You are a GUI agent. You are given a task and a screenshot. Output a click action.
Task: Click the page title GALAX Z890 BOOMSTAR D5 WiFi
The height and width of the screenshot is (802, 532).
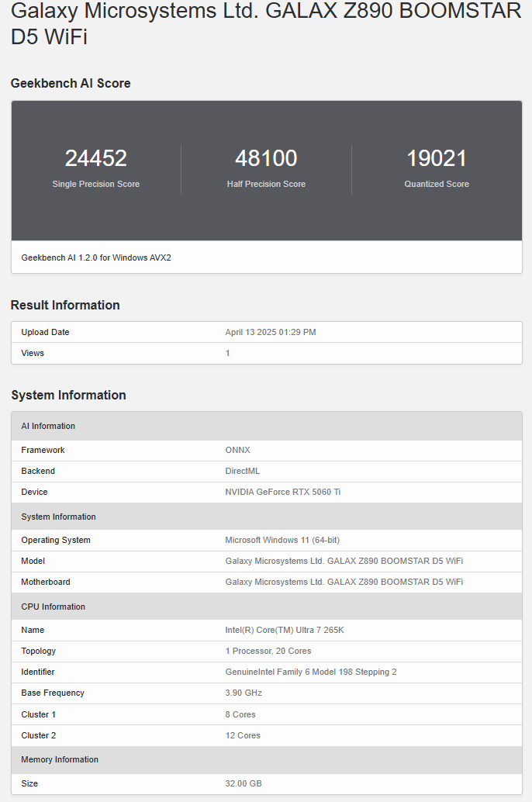(x=266, y=23)
